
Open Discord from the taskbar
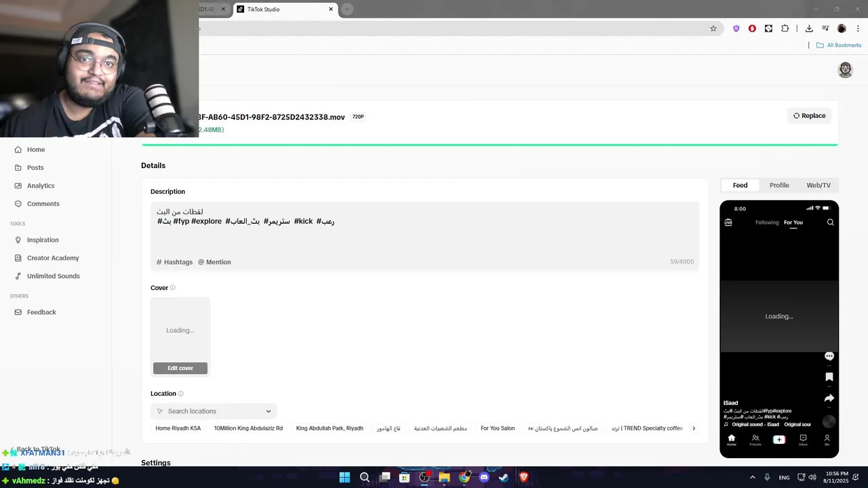coord(484,478)
